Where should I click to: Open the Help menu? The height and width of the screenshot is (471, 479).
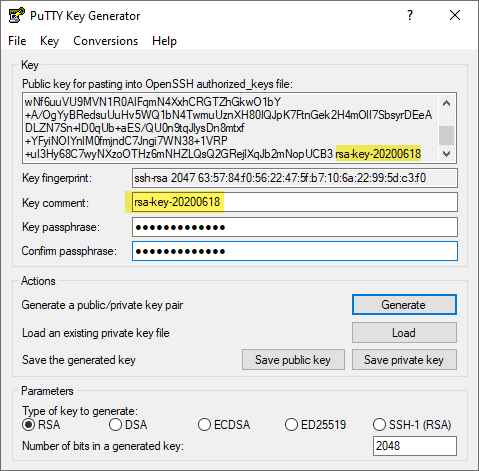pyautogui.click(x=164, y=41)
